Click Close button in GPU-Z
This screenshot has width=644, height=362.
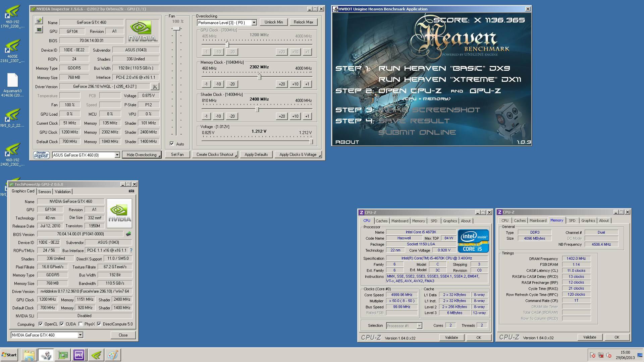pos(123,335)
